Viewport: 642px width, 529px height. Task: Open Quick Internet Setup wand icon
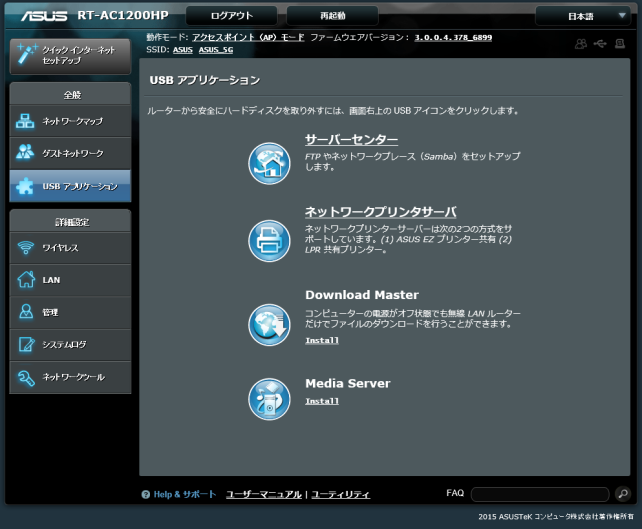click(x=27, y=54)
